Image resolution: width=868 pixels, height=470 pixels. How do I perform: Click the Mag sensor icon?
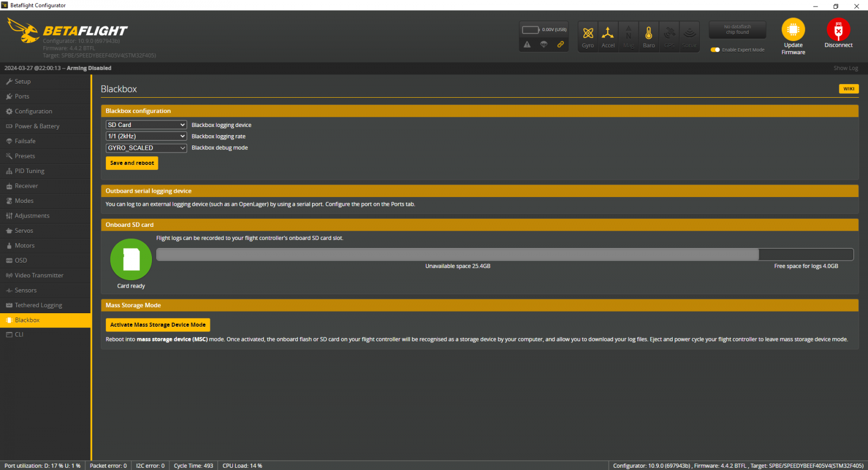[x=628, y=33]
